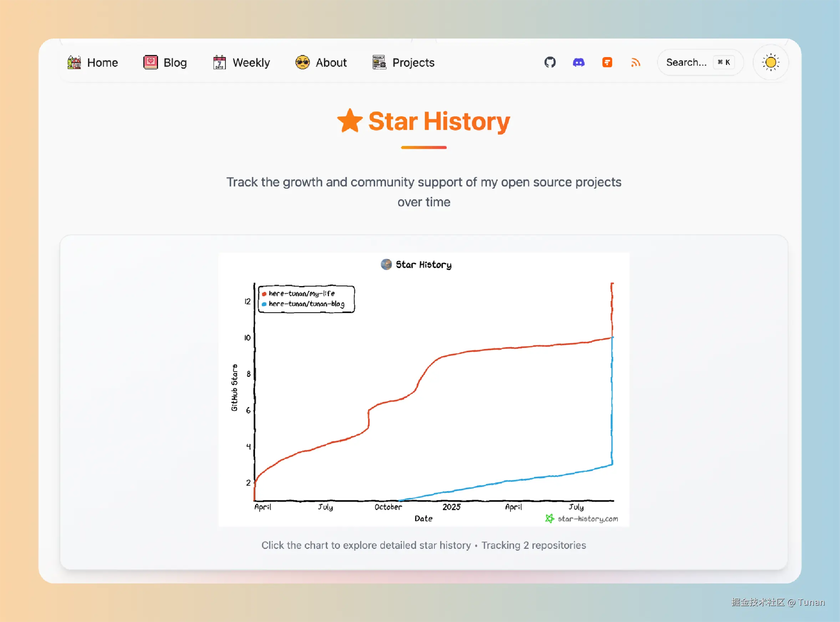
Task: Open the About page link
Action: pyautogui.click(x=331, y=62)
